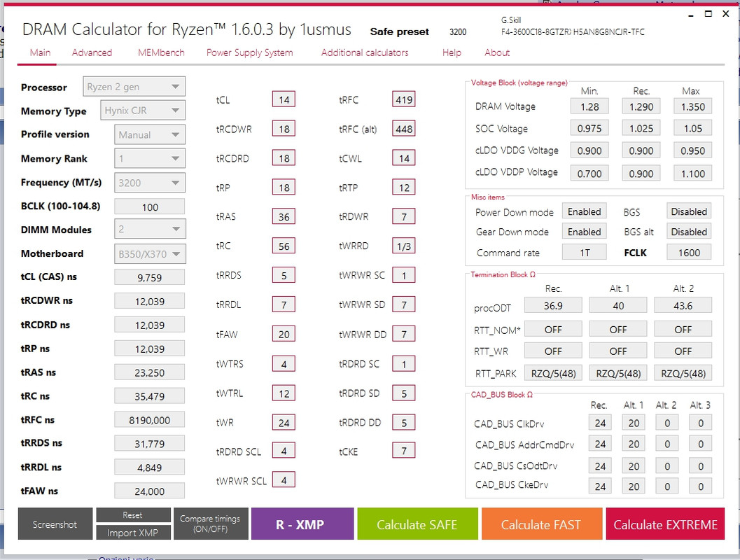Click the RTT_PARK Rec. value RZQ/5(48)

(553, 373)
